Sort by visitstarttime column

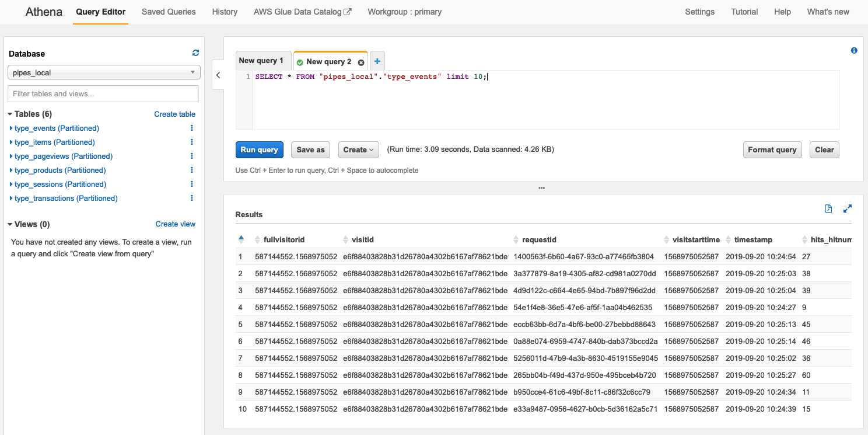click(x=667, y=240)
